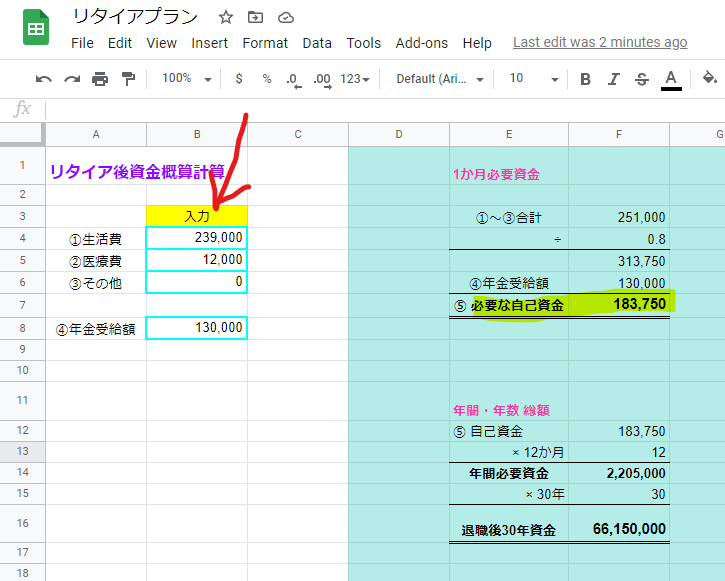Select cell with value 239,000
725x581 pixels.
[x=197, y=238]
